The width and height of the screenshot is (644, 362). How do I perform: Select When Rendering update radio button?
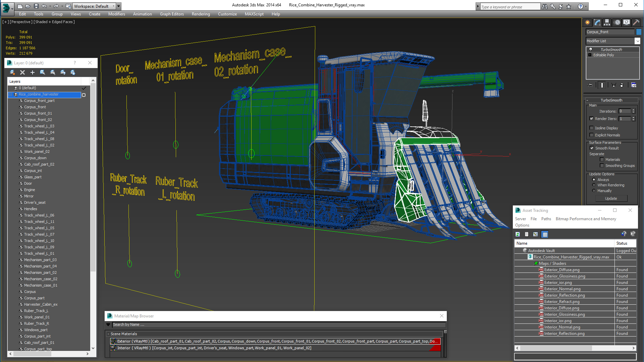pos(594,185)
